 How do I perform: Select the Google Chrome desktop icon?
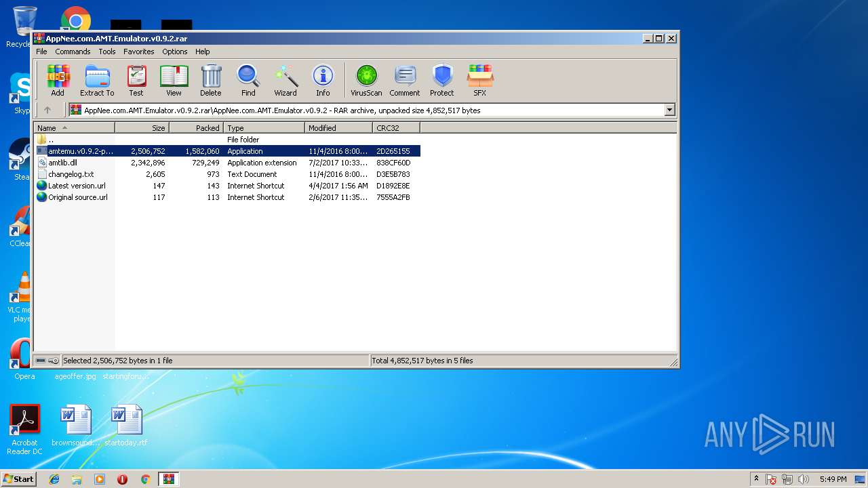(76, 19)
